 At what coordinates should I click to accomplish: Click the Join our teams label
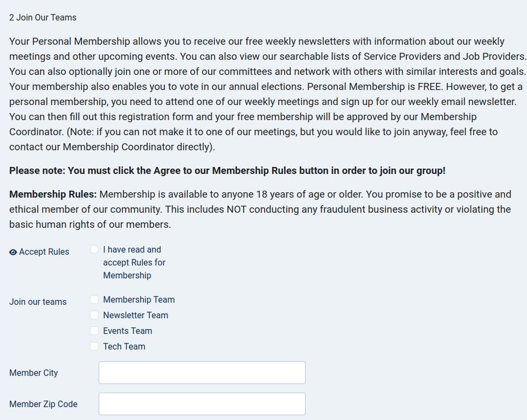tap(38, 302)
